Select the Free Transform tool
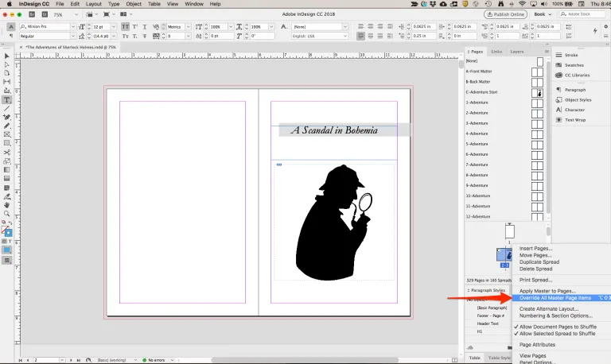611x364 pixels. coord(6,161)
